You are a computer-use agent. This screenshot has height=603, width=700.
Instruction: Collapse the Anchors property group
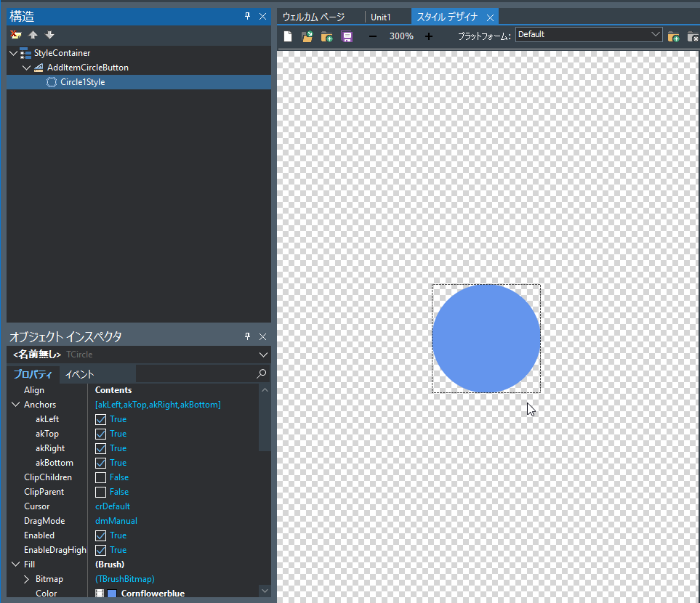pos(15,405)
